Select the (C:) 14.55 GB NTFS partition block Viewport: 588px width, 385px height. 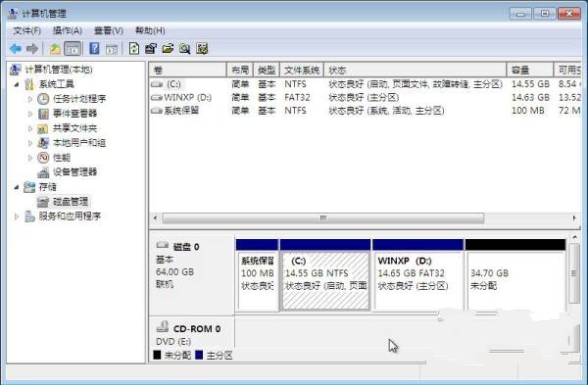coord(325,275)
